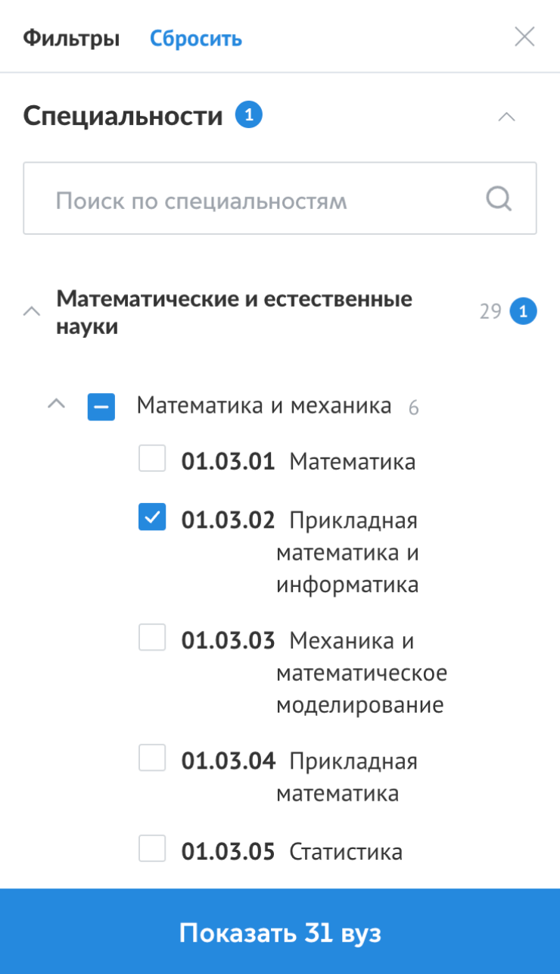The height and width of the screenshot is (974, 560).
Task: Check the 01.03.01 Математика checkbox
Action: pos(152,458)
